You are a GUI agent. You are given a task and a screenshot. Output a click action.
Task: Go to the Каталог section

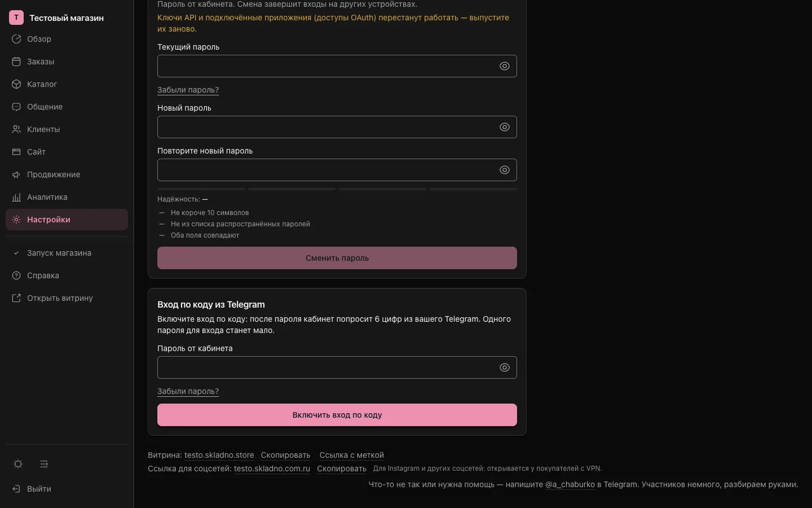(x=67, y=84)
